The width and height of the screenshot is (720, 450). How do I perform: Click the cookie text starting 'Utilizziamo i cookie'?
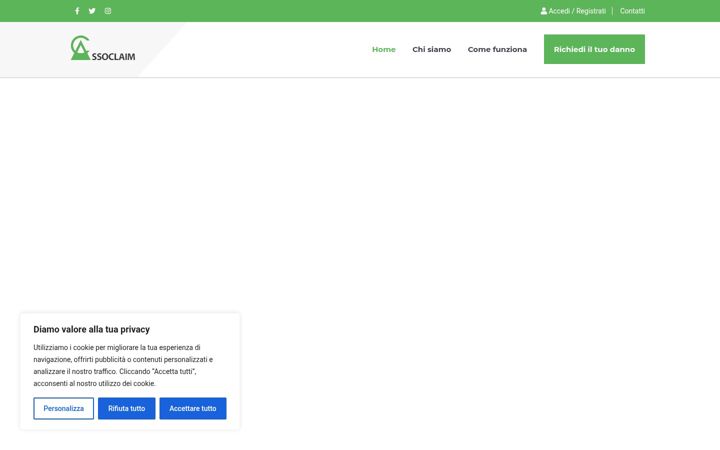click(123, 366)
